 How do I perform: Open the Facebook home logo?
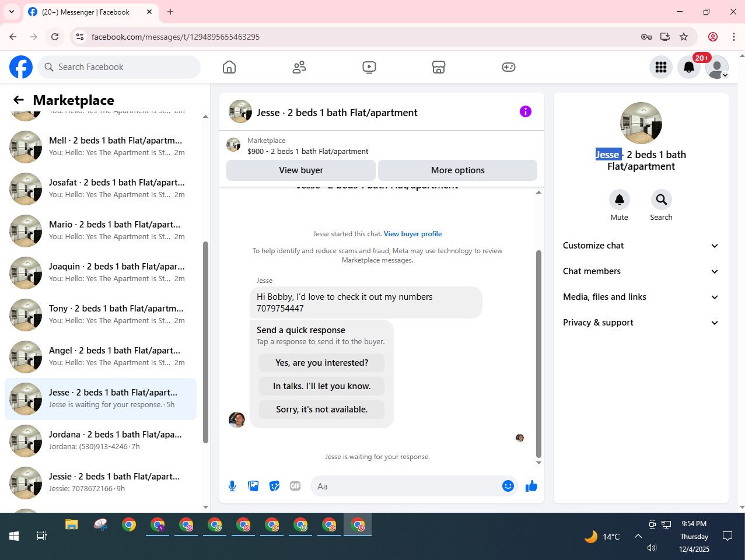click(21, 67)
